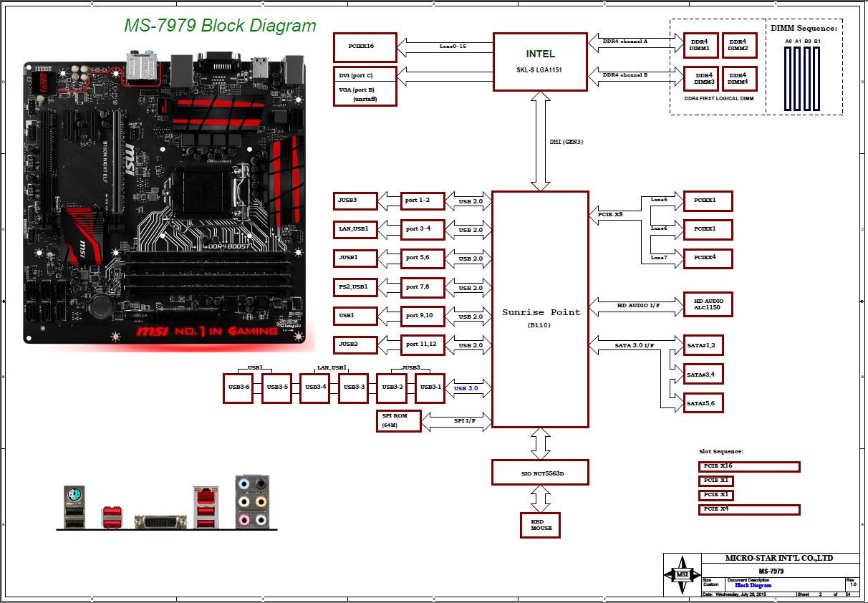Select the USB3-1 block

point(430,387)
